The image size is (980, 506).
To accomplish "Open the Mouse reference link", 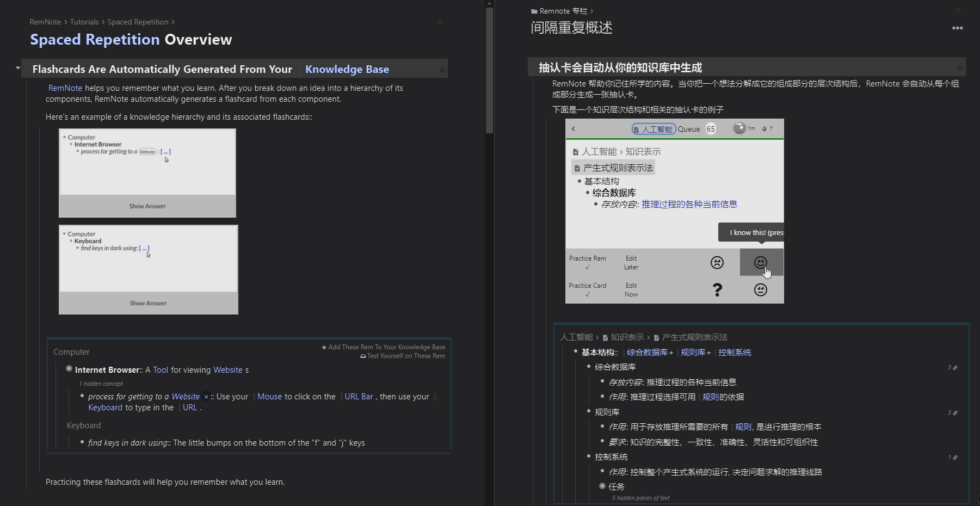I will pos(269,397).
